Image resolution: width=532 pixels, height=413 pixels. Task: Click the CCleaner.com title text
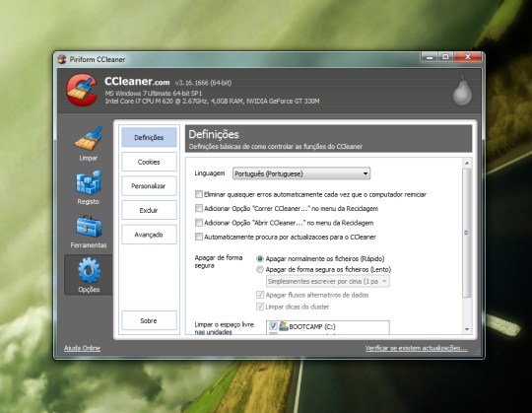click(137, 82)
